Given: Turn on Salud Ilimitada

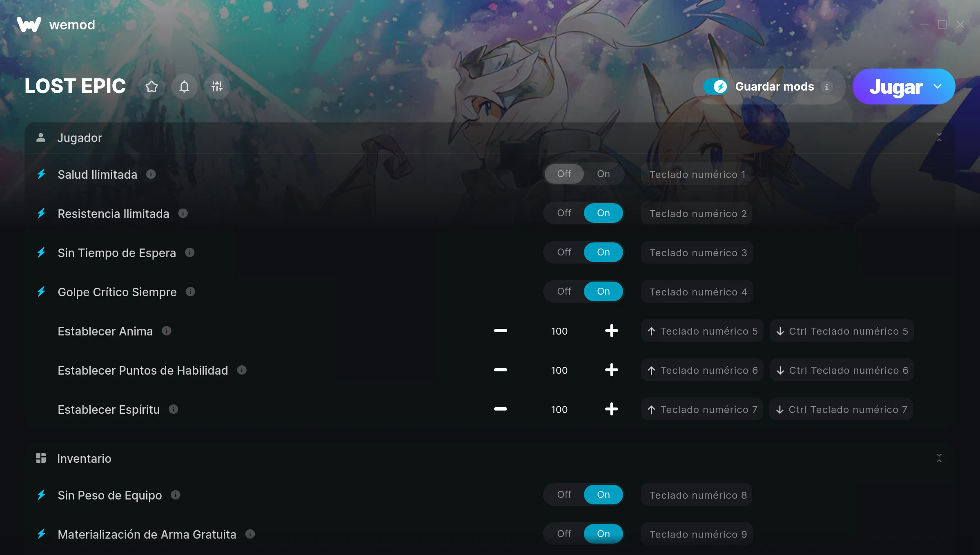Looking at the screenshot, I should (604, 174).
